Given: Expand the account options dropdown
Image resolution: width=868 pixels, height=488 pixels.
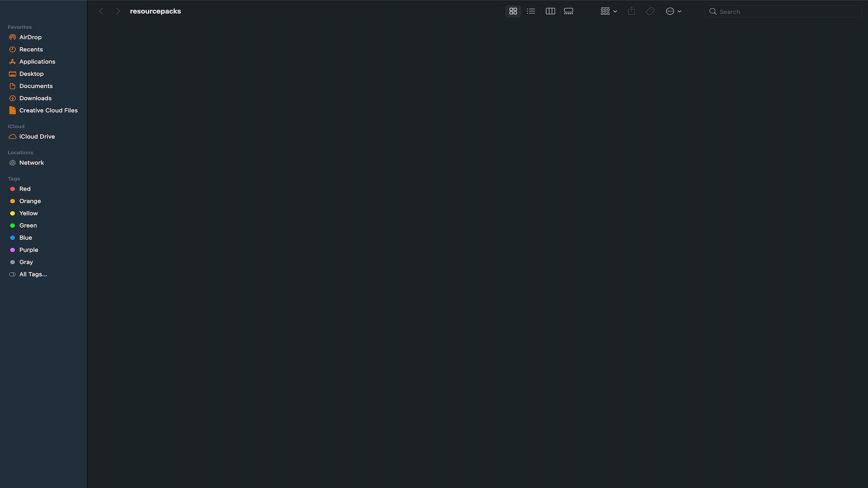Looking at the screenshot, I should [x=673, y=11].
